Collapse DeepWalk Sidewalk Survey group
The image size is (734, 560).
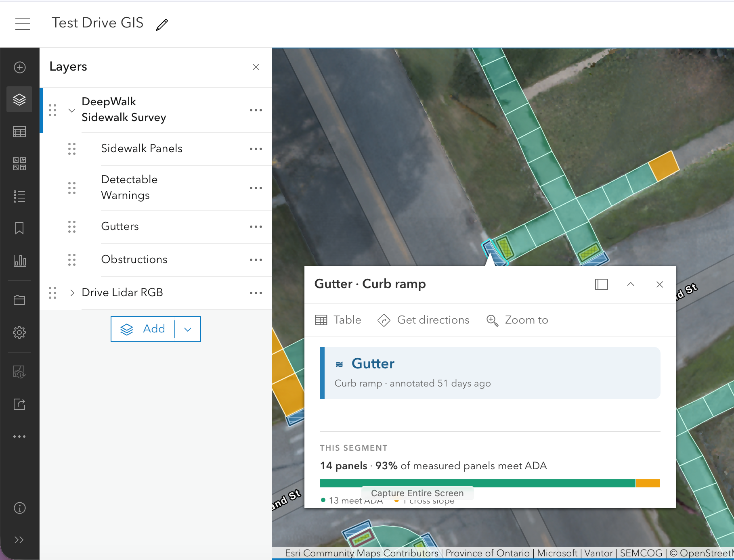click(72, 110)
